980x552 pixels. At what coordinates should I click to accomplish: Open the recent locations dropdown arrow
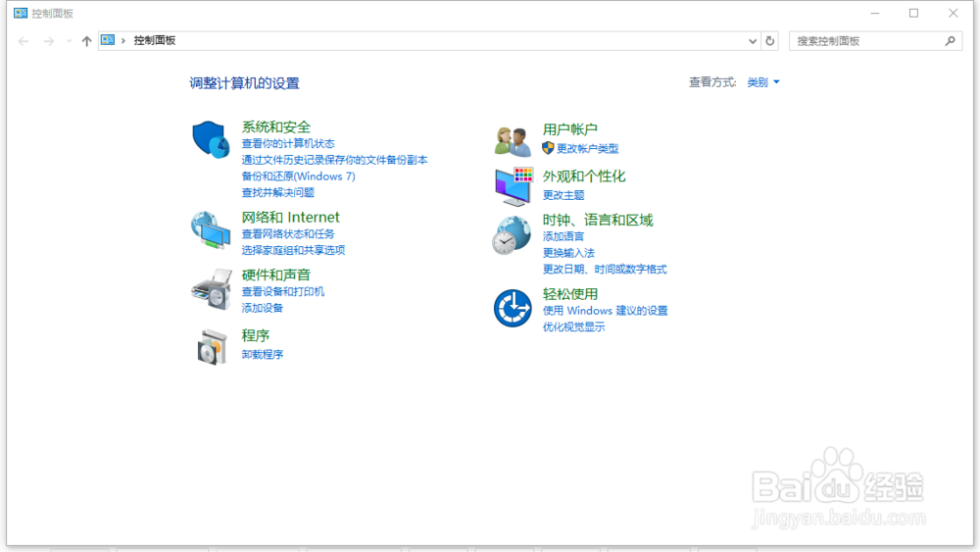tap(69, 41)
